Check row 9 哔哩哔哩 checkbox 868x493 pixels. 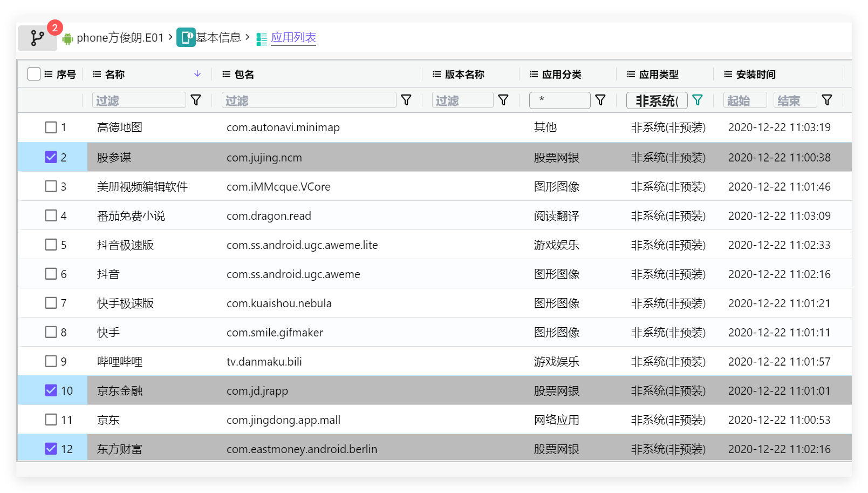tap(51, 361)
